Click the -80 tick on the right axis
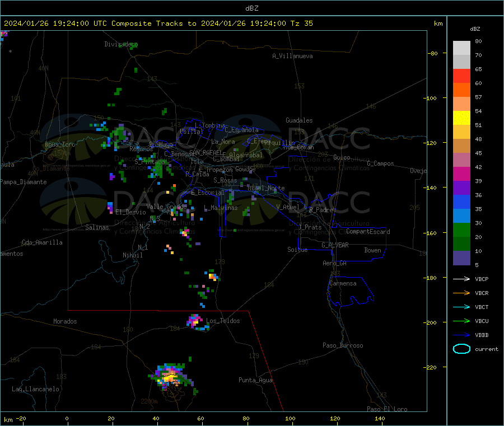The width and height of the screenshot is (504, 426). [x=433, y=53]
